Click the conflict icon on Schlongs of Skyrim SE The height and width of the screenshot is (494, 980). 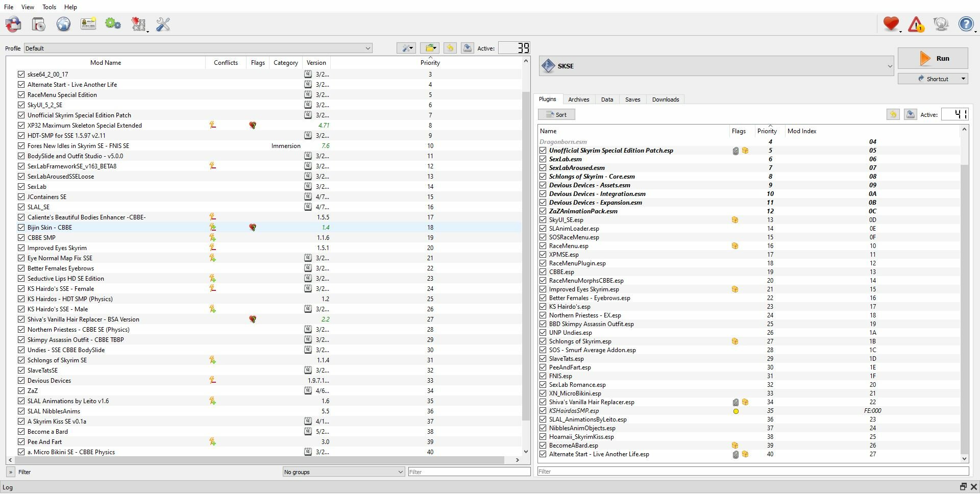pyautogui.click(x=213, y=360)
